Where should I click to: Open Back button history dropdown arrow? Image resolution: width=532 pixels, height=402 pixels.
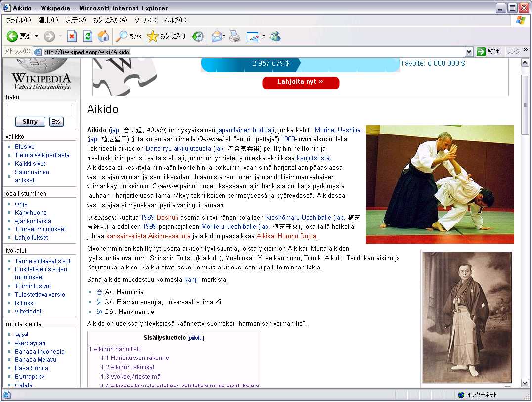(x=36, y=36)
